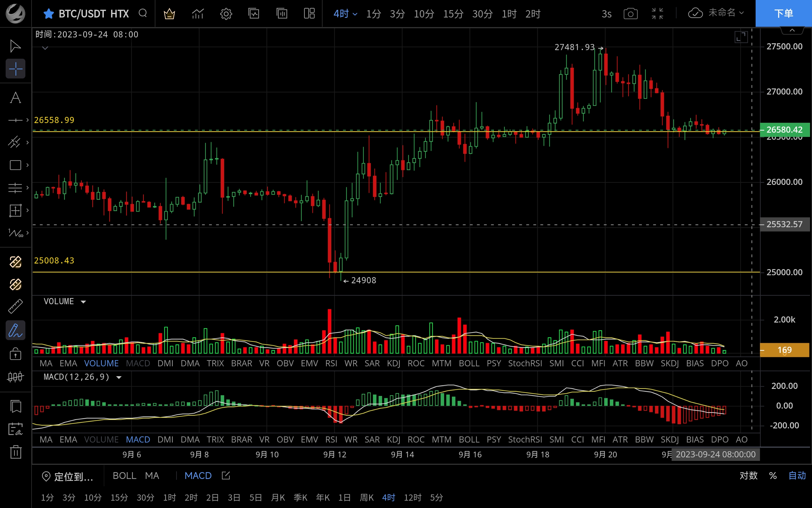Select the text annotation tool (A)

16,98
